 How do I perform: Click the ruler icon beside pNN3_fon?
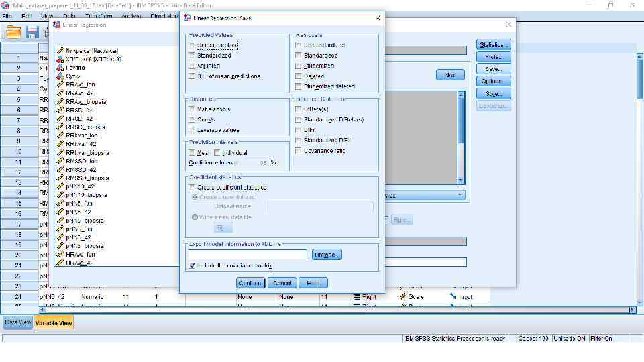click(60, 229)
